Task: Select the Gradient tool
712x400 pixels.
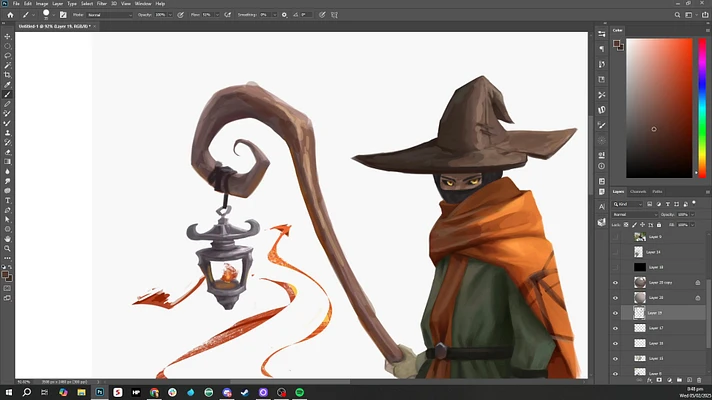Action: click(x=7, y=162)
